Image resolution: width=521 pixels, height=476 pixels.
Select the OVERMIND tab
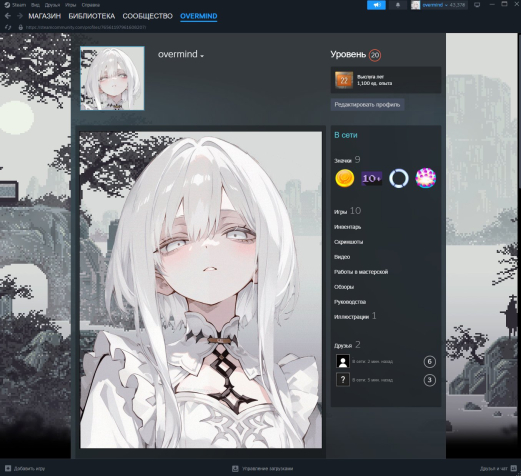coord(199,16)
